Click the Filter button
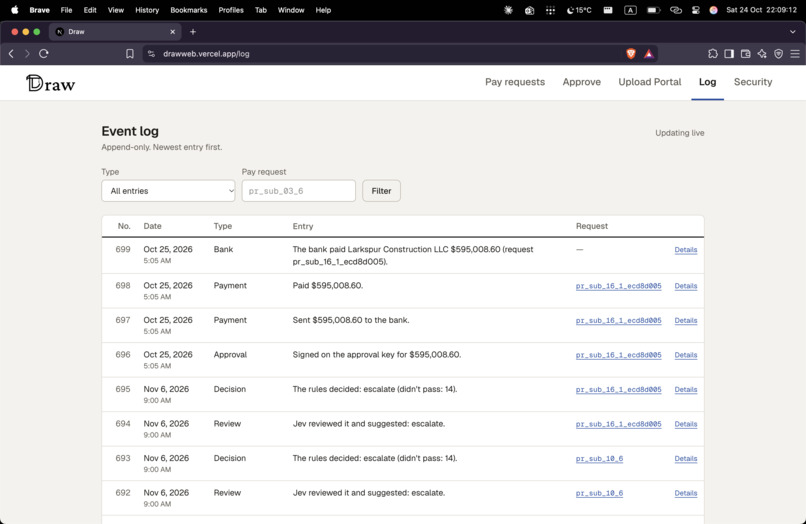 click(381, 191)
